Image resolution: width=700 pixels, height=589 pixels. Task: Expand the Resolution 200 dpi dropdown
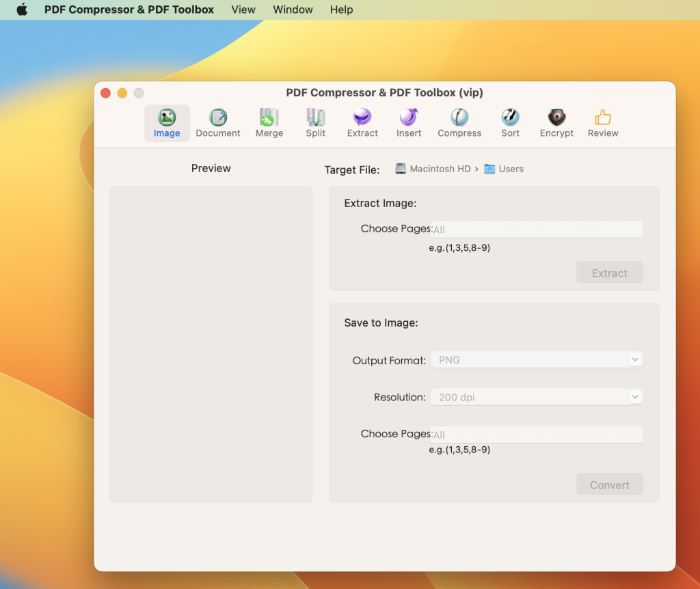coord(537,397)
